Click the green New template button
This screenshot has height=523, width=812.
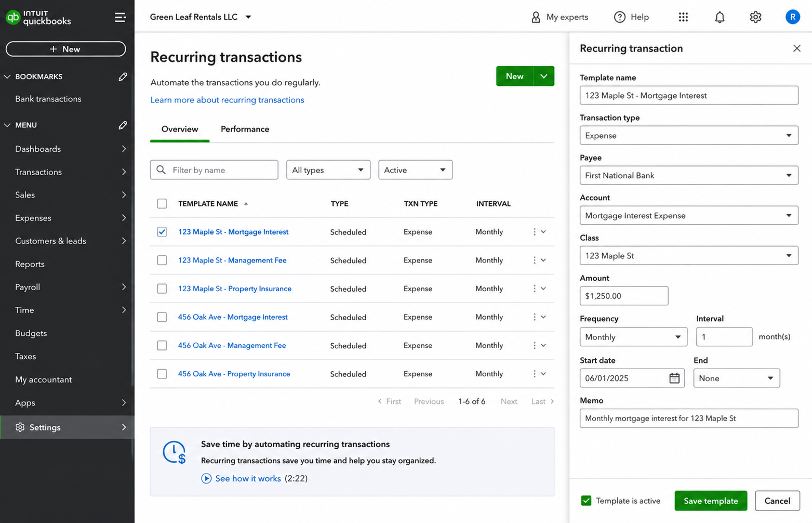pyautogui.click(x=515, y=76)
